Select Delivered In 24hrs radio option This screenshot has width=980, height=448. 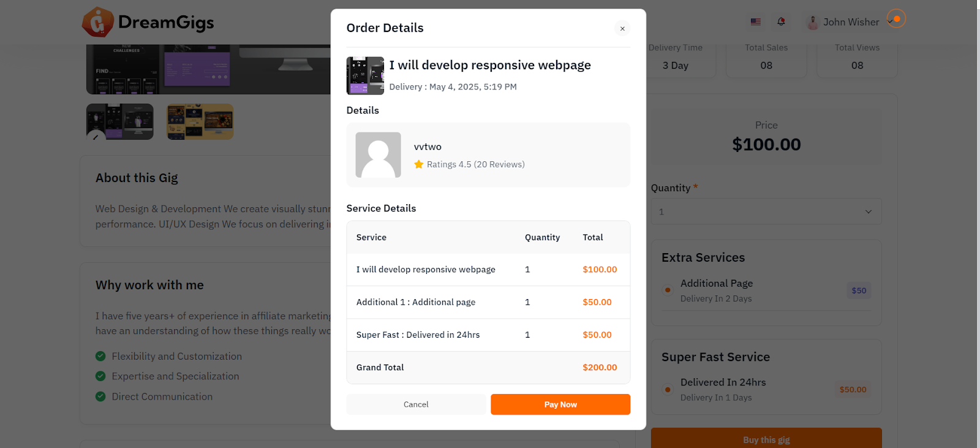point(668,389)
